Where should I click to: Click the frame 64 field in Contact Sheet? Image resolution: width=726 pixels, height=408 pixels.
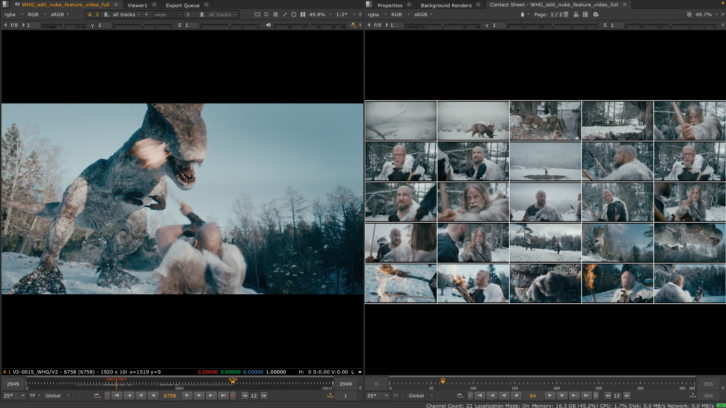point(532,395)
